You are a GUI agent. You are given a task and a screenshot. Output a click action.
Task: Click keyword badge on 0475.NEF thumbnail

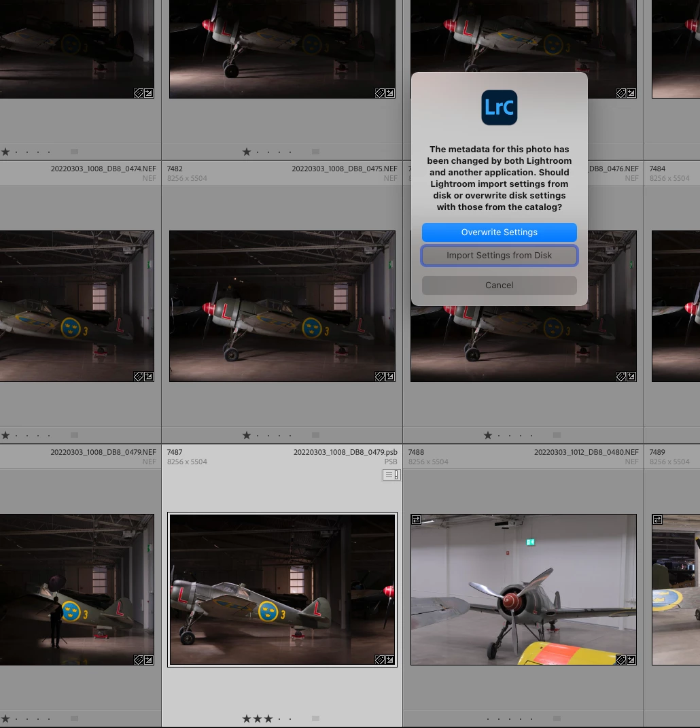(380, 377)
